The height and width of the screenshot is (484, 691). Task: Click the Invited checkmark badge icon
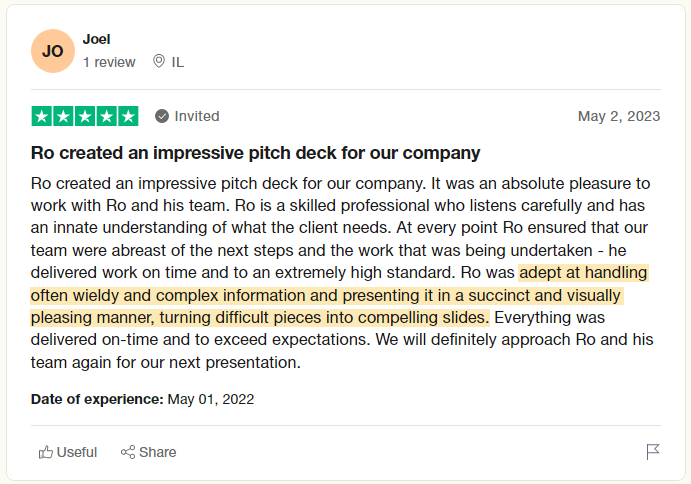tap(162, 116)
